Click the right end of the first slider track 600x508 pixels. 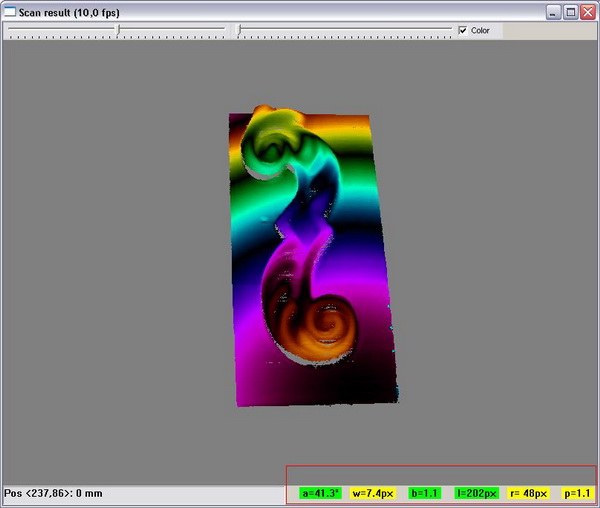click(222, 30)
